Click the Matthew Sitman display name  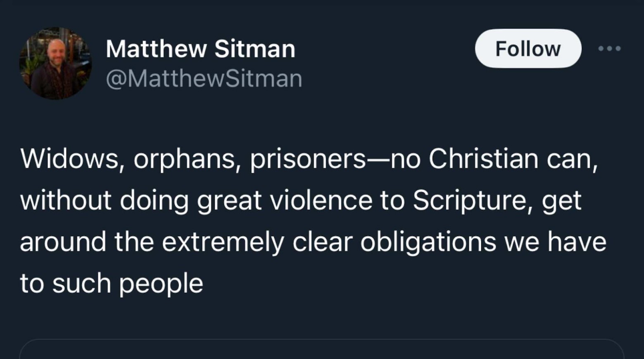(x=200, y=49)
